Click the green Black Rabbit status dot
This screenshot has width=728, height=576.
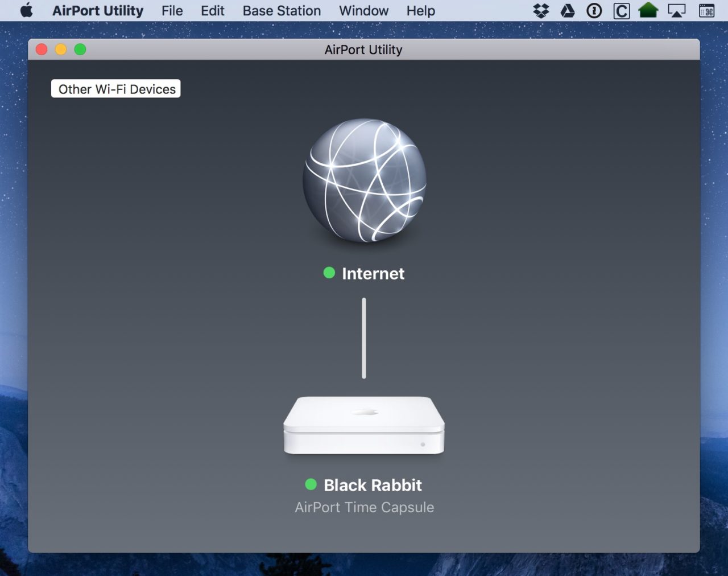[311, 484]
